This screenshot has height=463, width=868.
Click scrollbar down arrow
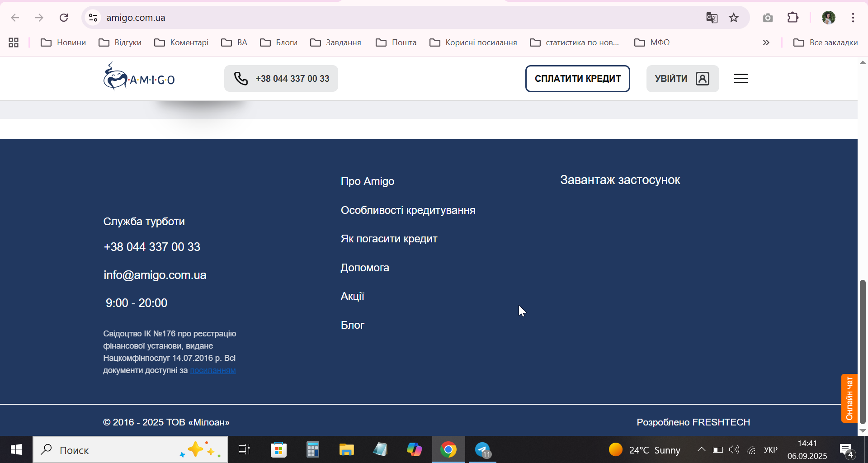863,431
